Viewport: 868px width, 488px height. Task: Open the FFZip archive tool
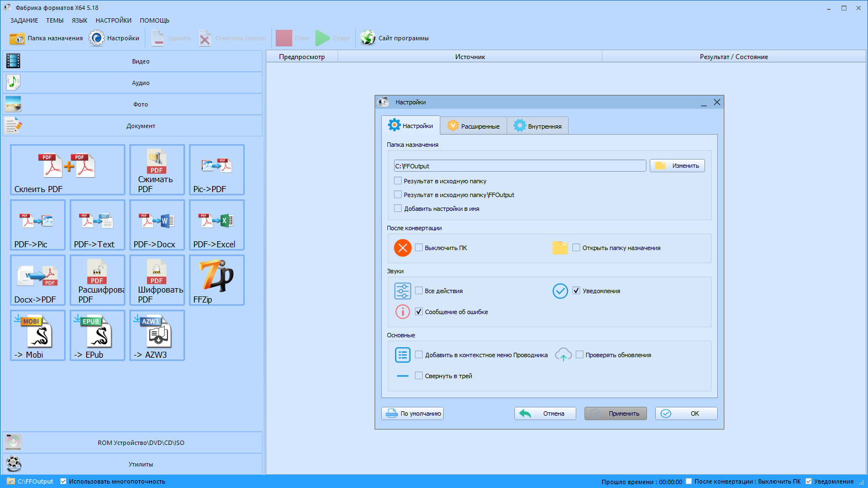click(217, 280)
